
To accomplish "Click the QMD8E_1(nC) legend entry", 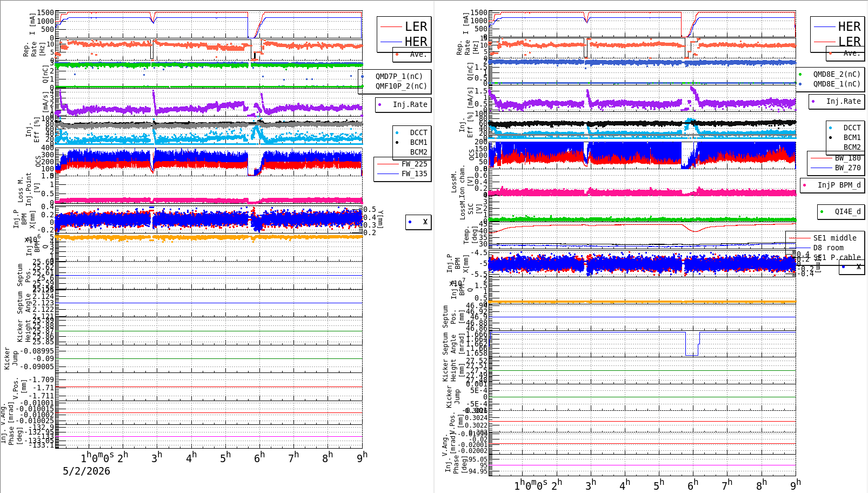I will tap(837, 84).
